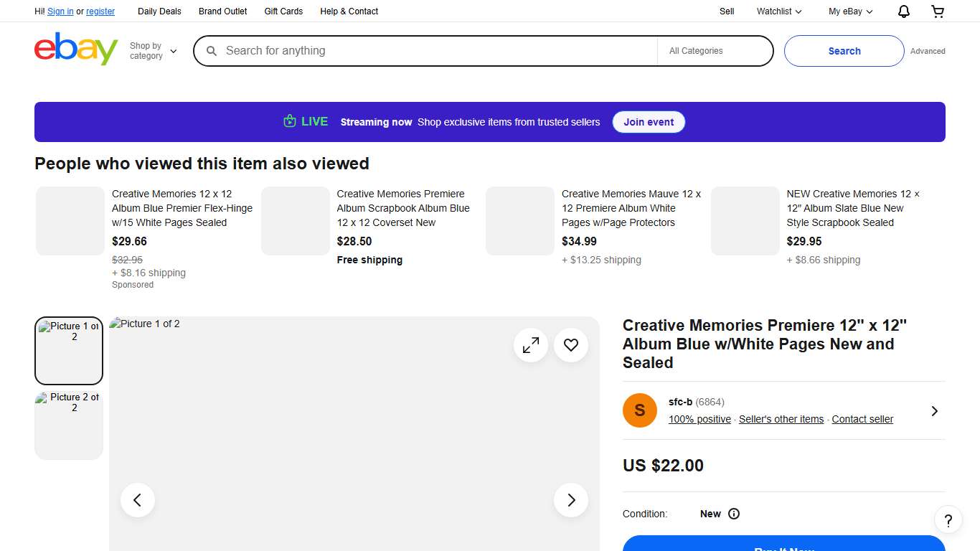Open the help question mark button
The height and width of the screenshot is (551, 980).
pos(948,520)
